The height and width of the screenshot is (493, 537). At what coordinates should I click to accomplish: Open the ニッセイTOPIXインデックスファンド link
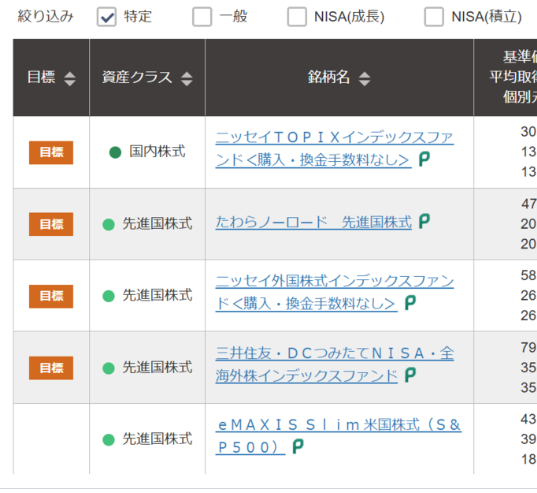click(x=335, y=149)
